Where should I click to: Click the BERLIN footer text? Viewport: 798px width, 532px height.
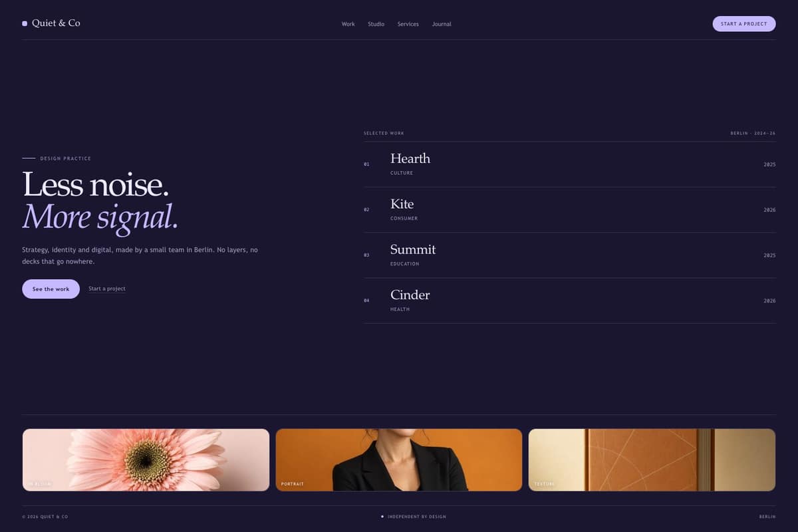coord(767,517)
